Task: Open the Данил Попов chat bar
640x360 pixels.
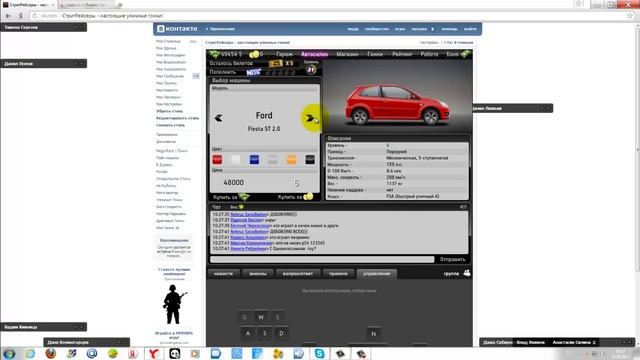Action: tap(44, 64)
